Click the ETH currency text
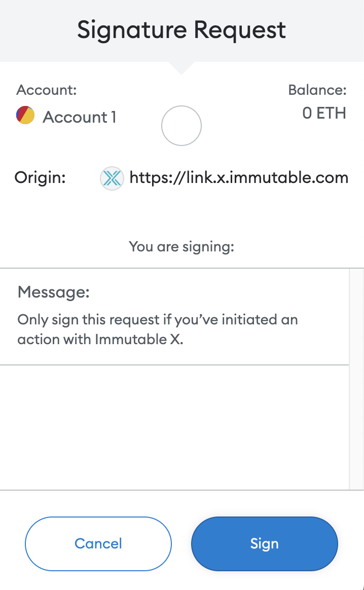364x590 pixels. (331, 113)
